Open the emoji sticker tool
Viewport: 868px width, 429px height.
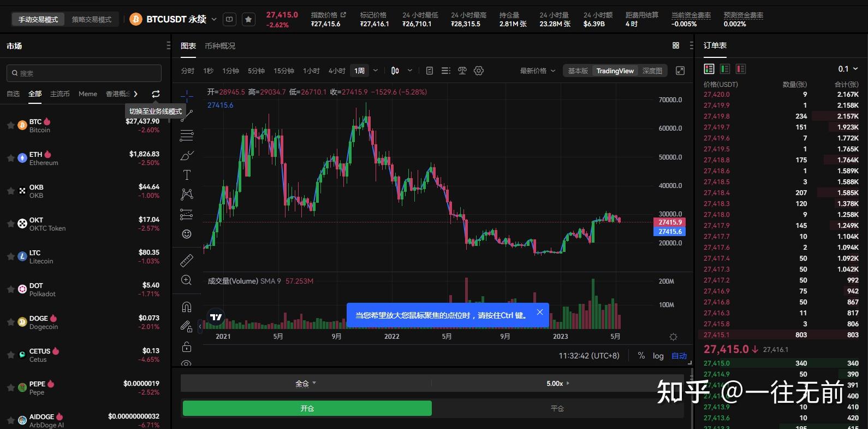pos(187,234)
